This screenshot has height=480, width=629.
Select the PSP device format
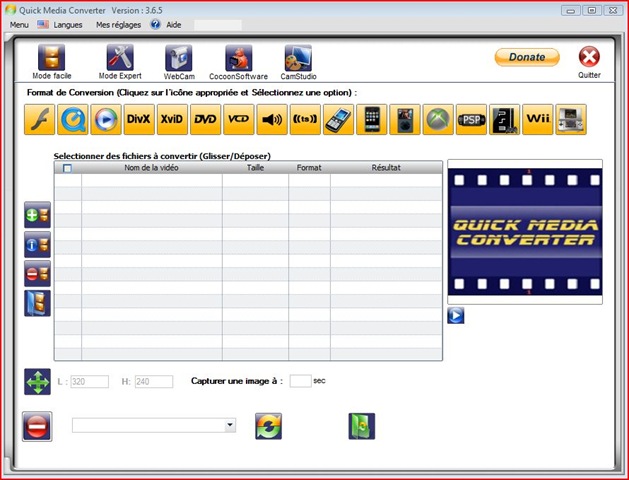tap(471, 119)
